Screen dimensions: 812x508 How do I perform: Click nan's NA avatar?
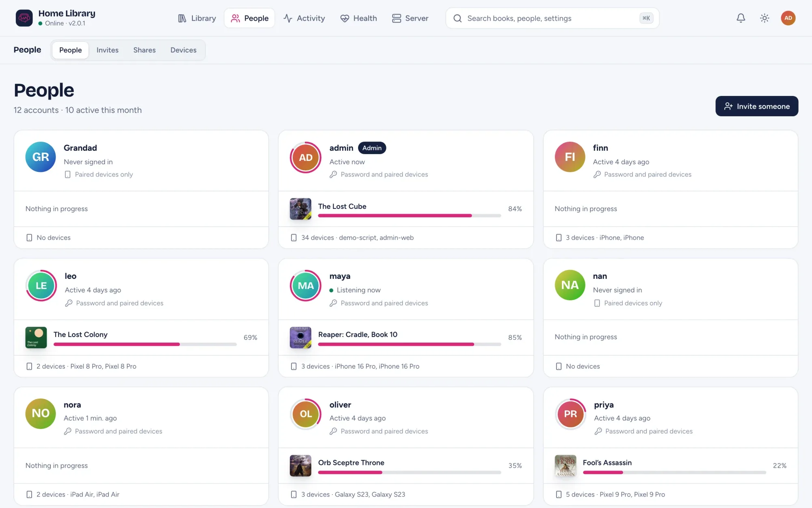coord(570,285)
